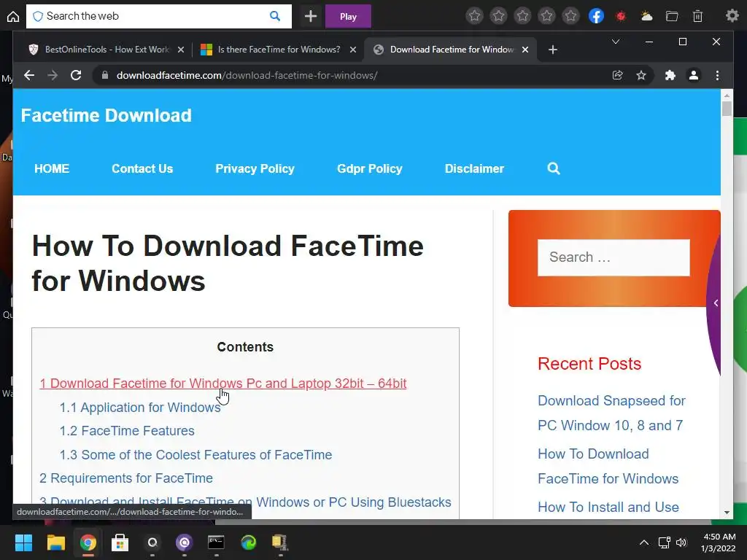Open the weather cloud icon in the top bar
This screenshot has height=560, width=747.
pos(646,16)
